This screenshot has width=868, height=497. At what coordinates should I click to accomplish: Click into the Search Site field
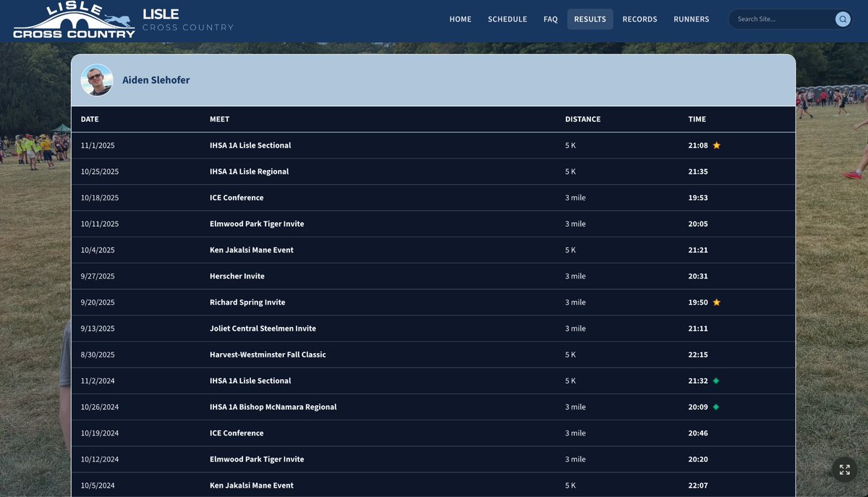coord(783,20)
